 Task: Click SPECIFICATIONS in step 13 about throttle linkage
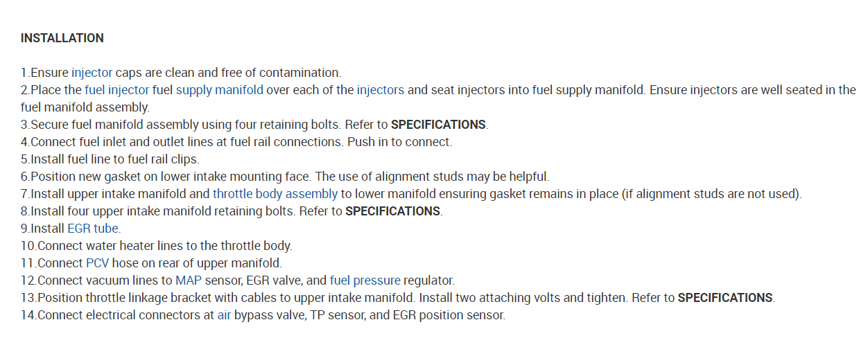point(724,298)
